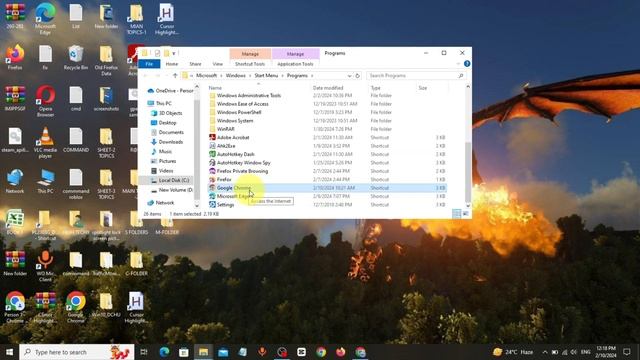The width and height of the screenshot is (640, 360).
Task: Click in the Search Programs field
Action: coord(416,76)
